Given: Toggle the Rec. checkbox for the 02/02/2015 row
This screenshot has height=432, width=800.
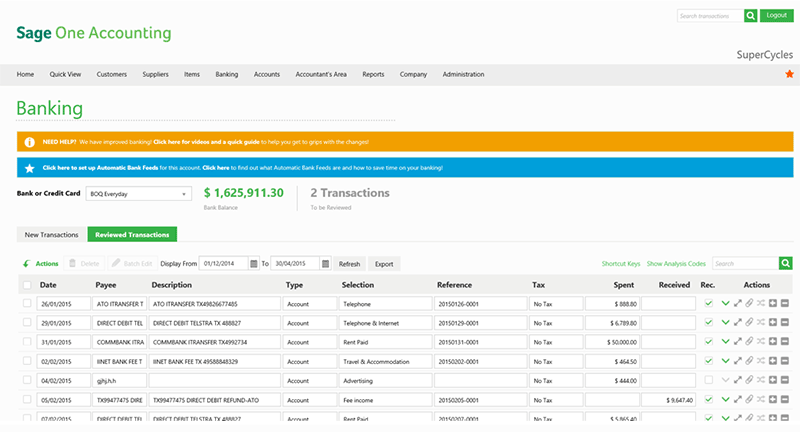Looking at the screenshot, I should (x=708, y=361).
